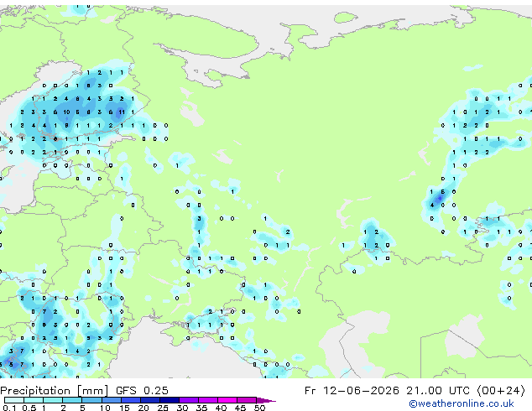This screenshot has width=532, height=411.
Task: Click the 50 mm legend arrow tip
Action: point(266,400)
